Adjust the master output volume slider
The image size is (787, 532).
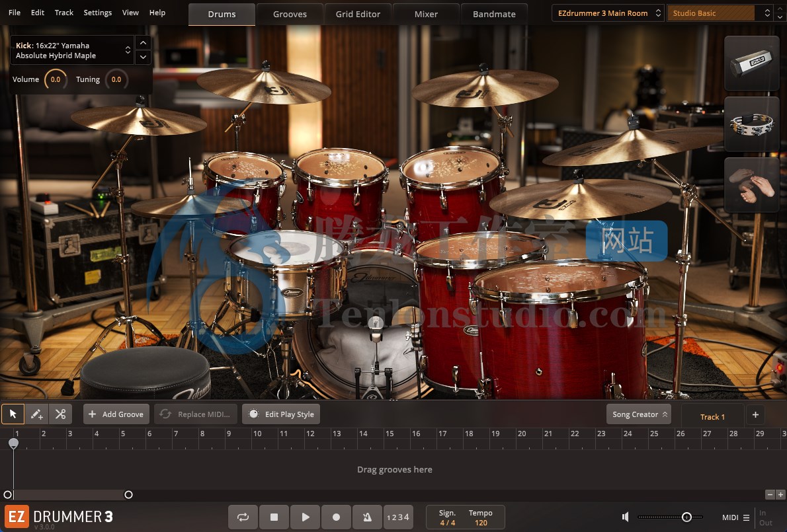pos(669,517)
